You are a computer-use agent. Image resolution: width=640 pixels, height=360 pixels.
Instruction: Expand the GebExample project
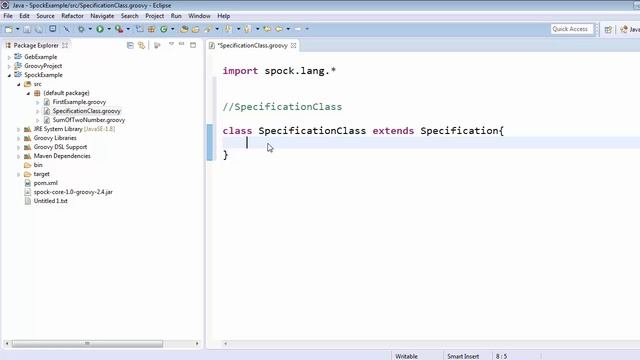point(9,57)
